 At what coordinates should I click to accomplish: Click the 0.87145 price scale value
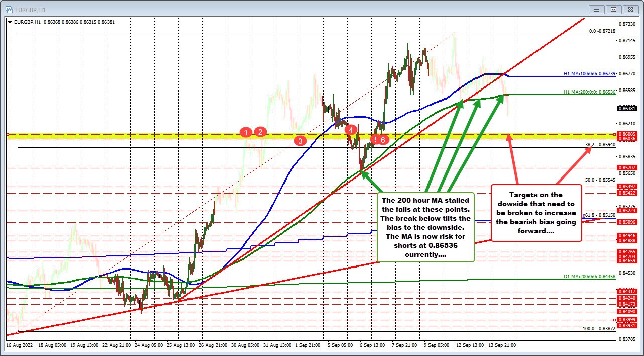click(627, 40)
